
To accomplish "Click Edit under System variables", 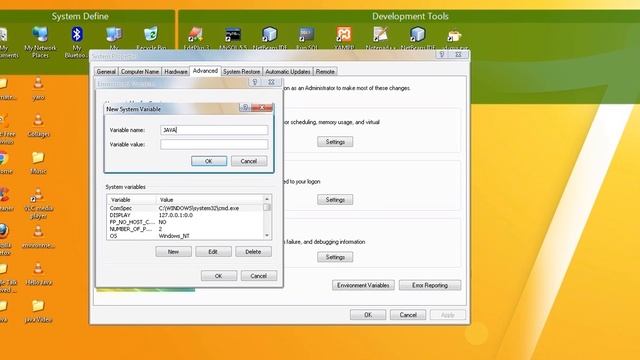I will coord(213,252).
